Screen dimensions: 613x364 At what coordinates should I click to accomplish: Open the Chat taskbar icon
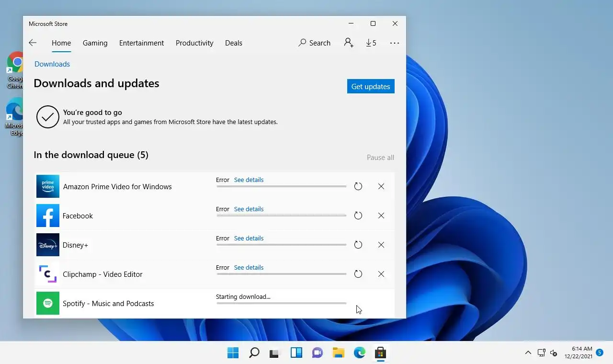click(x=317, y=353)
